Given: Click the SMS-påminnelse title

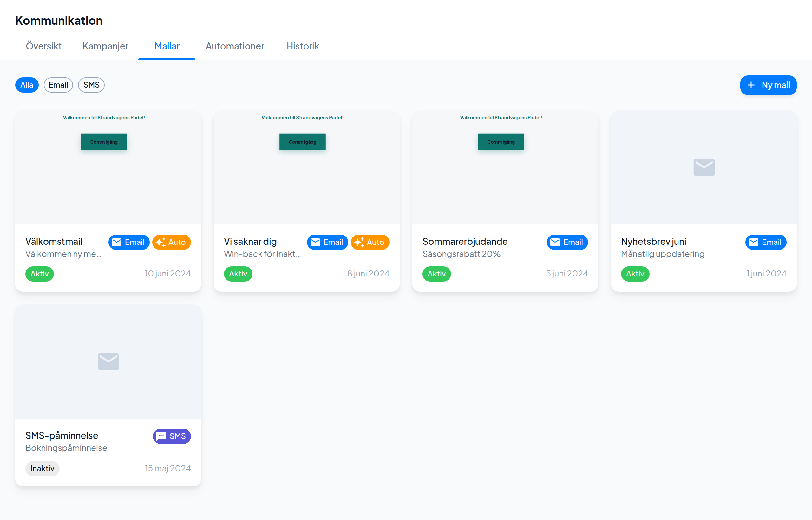Looking at the screenshot, I should (62, 436).
